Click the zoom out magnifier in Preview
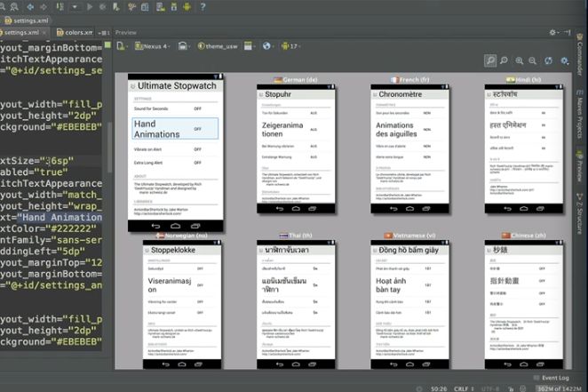 [533, 60]
